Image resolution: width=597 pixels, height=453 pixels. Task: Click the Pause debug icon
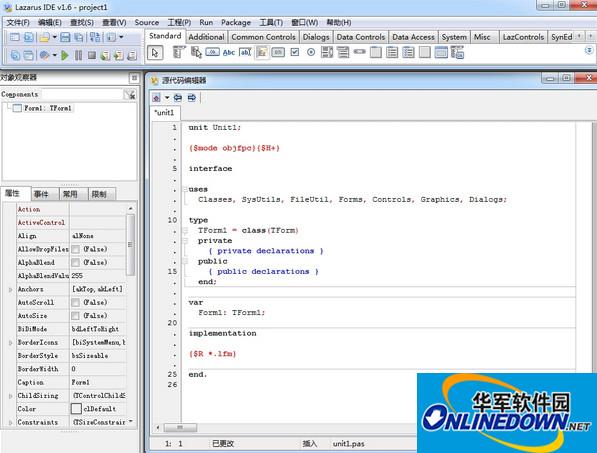(x=78, y=56)
